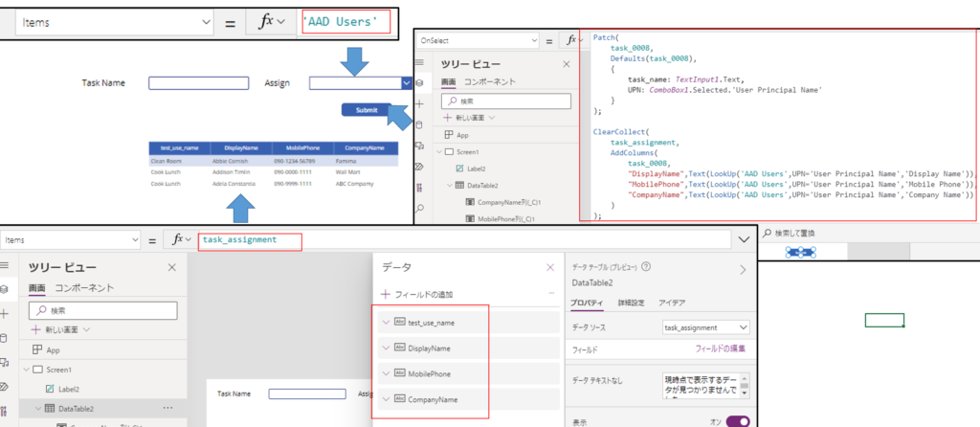Click the Task Name text input at top
This screenshot has width=980, height=427.
point(198,83)
